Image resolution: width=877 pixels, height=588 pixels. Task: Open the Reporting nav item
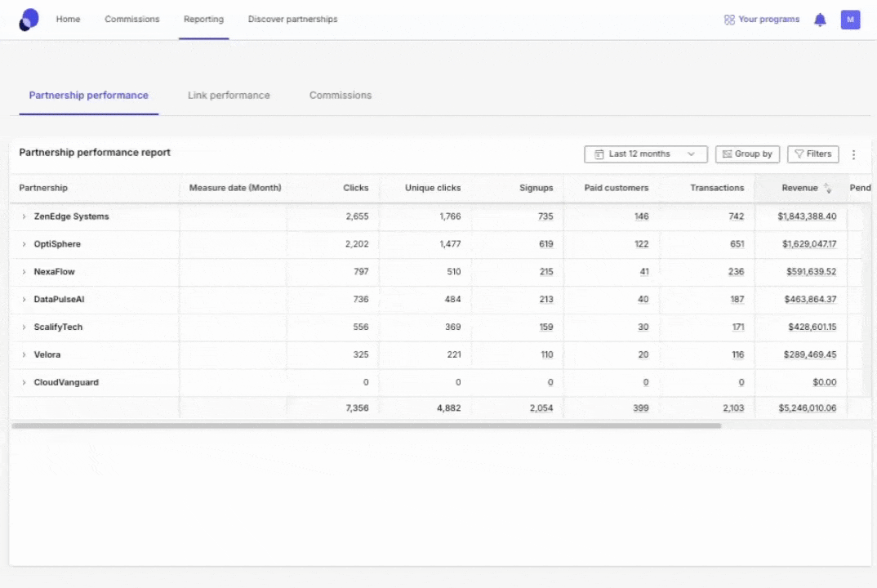click(203, 19)
